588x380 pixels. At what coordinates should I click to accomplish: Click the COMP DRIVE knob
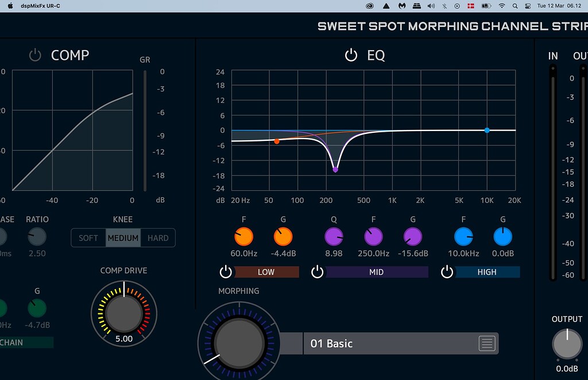(123, 313)
